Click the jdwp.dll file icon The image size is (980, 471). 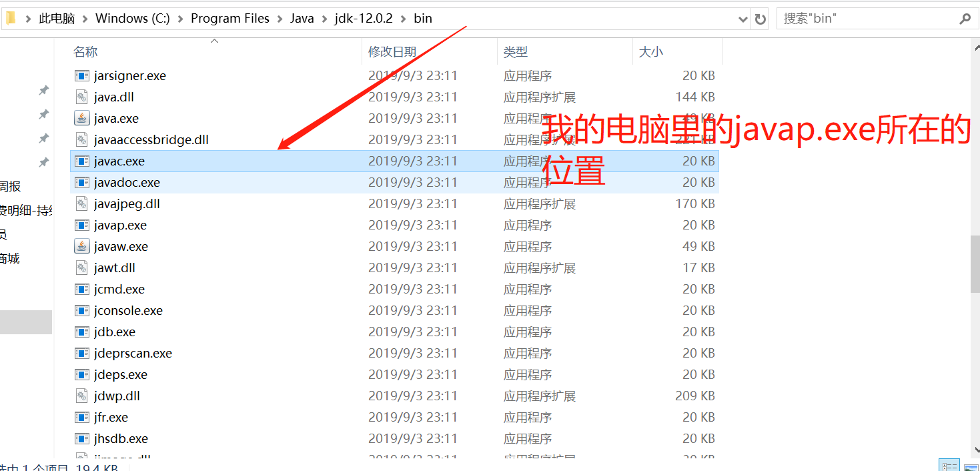coord(81,396)
